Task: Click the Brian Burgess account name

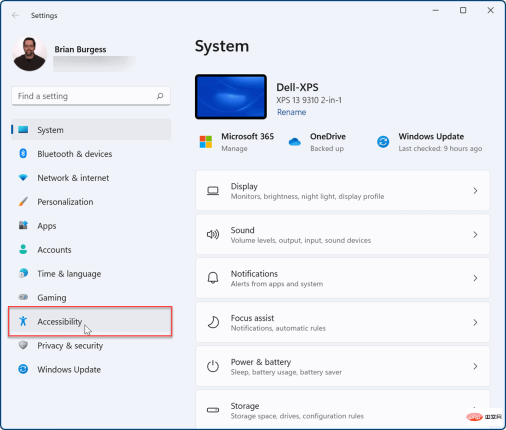Action: click(x=80, y=49)
